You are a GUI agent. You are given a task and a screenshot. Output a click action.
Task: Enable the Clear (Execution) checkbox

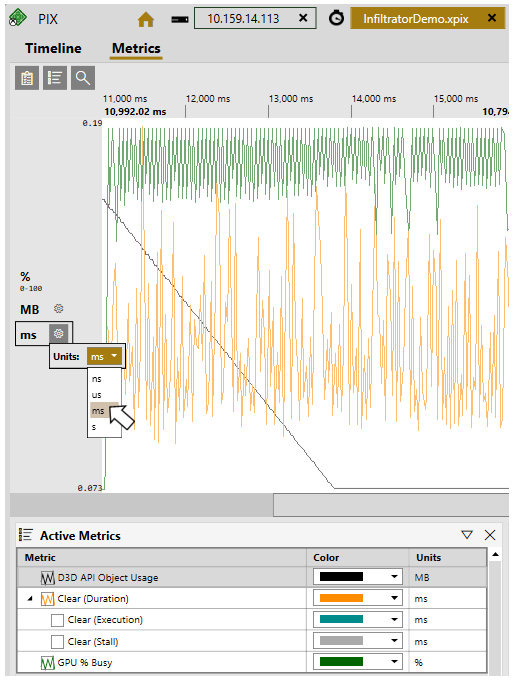57,620
